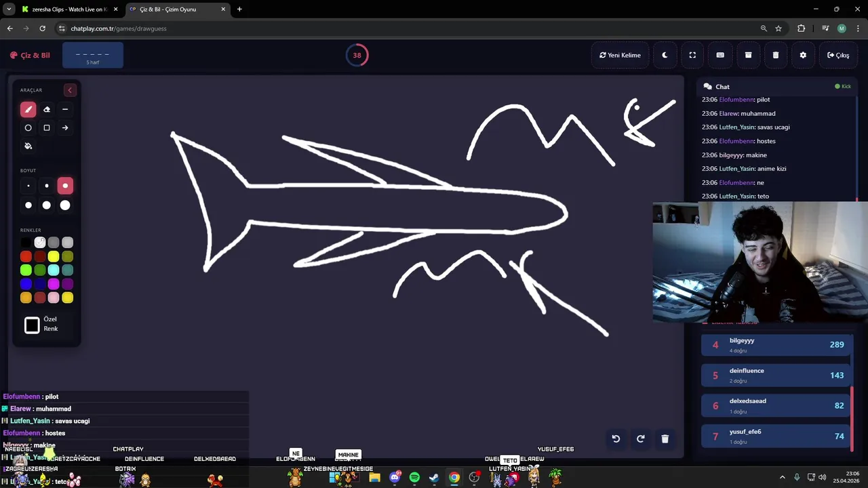Select the brush drawing tool

click(x=28, y=109)
